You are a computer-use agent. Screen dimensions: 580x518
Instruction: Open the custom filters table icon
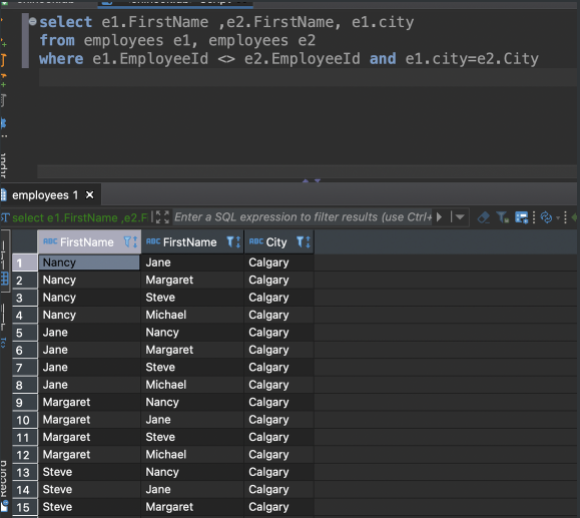[x=522, y=218]
